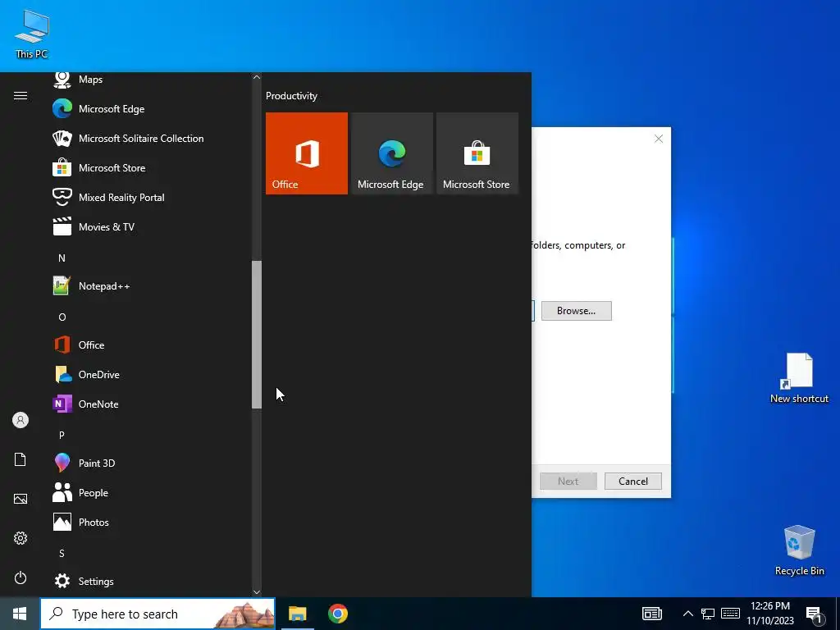Open Google Chrome from the taskbar

337,614
